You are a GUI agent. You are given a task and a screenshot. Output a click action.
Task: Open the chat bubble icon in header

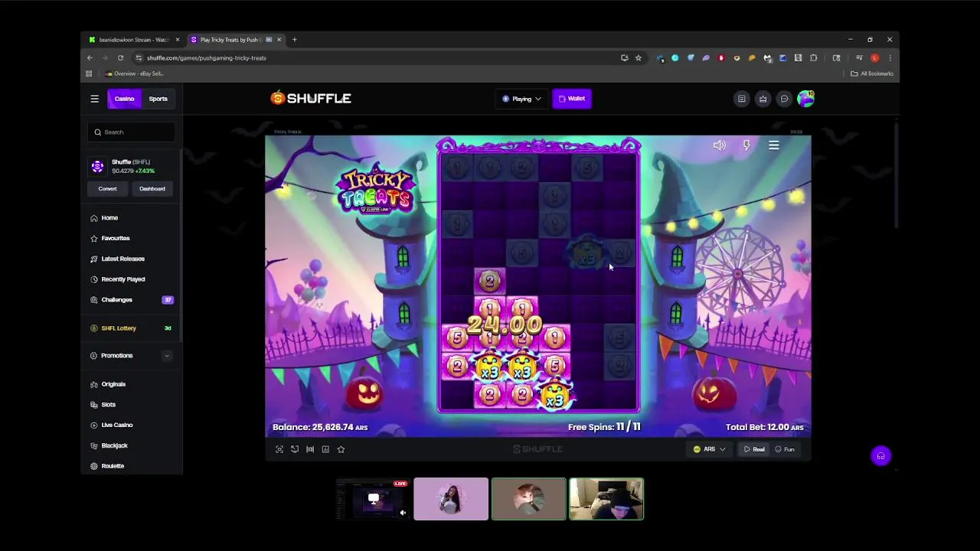pyautogui.click(x=784, y=99)
